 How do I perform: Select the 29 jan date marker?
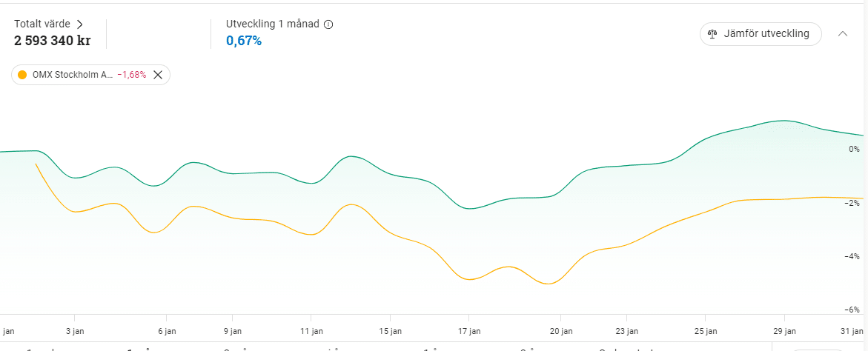point(783,331)
